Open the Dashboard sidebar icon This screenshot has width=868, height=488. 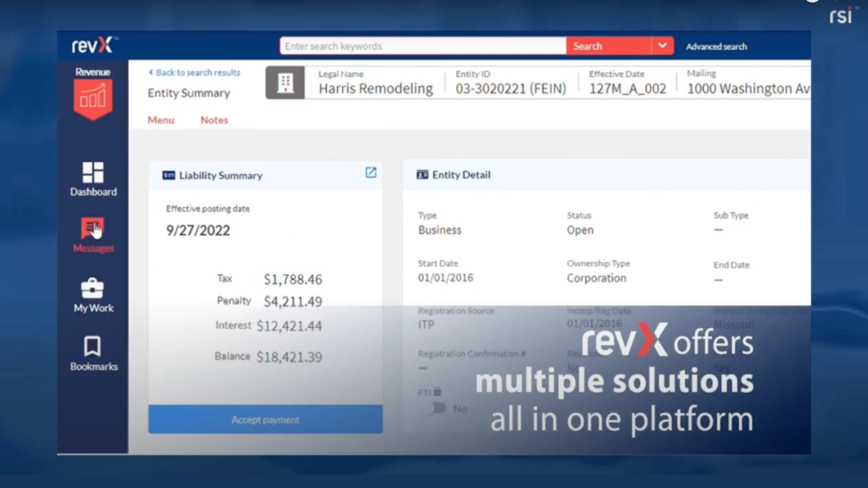(93, 172)
